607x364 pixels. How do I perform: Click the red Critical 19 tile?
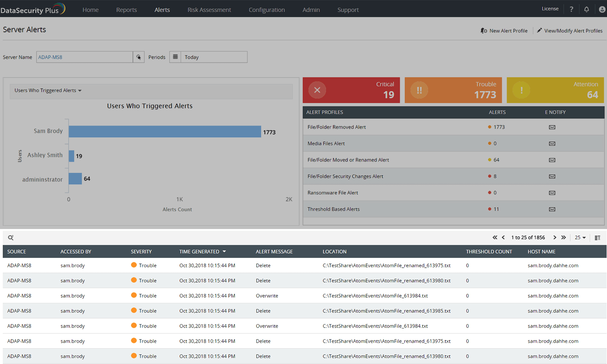tap(351, 90)
